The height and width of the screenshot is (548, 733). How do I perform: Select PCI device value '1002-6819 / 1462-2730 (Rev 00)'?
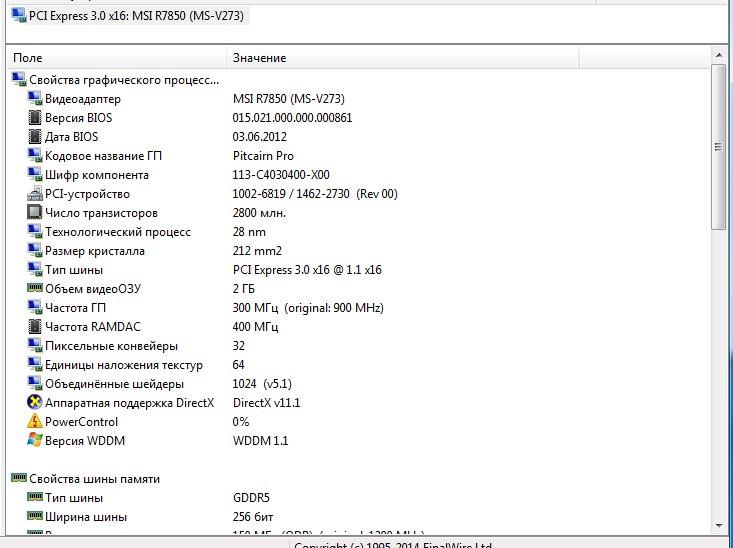[x=315, y=194]
